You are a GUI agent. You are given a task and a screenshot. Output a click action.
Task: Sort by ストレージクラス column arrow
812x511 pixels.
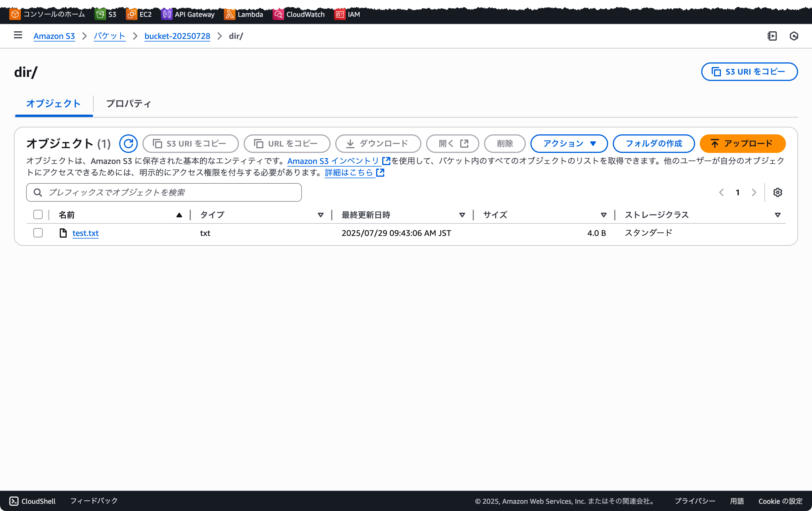pos(777,215)
